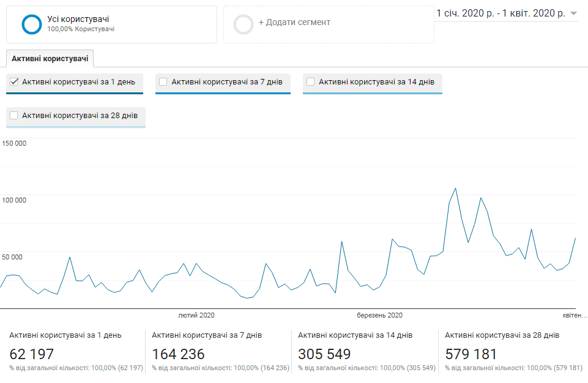This screenshot has width=588, height=383.
Task: Click the 305 549 fourteen-day users value
Action: (x=324, y=354)
